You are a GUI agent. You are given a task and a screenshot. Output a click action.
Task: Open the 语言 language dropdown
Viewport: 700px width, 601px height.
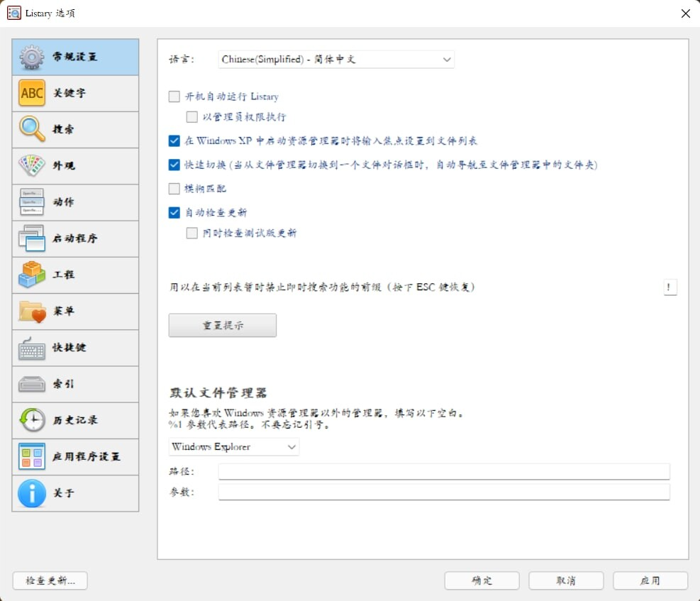tap(336, 60)
